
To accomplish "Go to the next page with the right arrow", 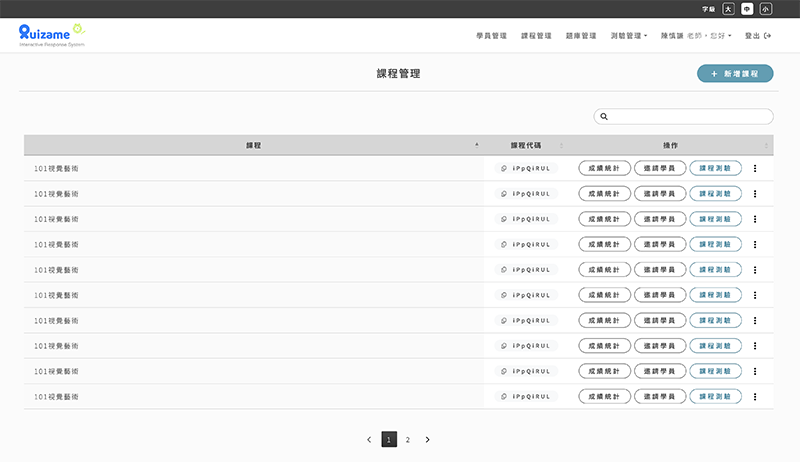I will pos(428,439).
